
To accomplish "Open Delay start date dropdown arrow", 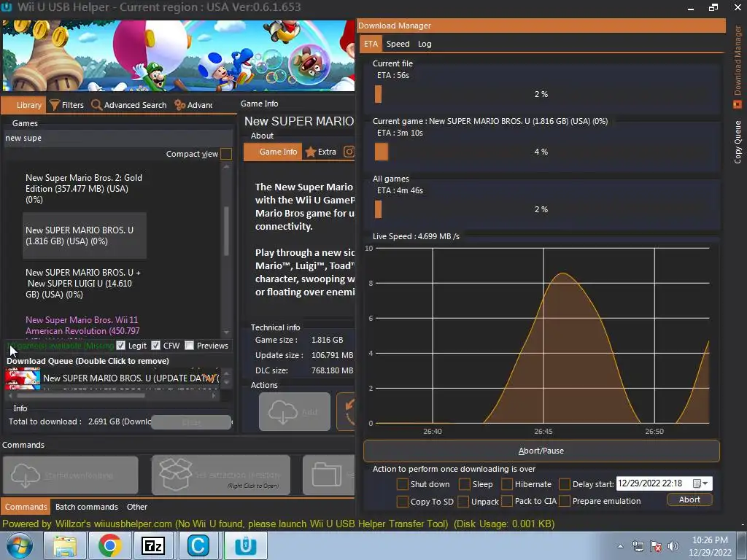I will click(705, 483).
